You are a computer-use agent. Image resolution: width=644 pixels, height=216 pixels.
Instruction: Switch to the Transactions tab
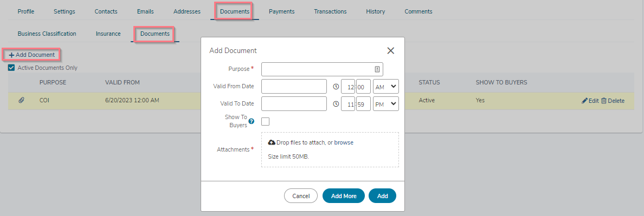pyautogui.click(x=330, y=11)
